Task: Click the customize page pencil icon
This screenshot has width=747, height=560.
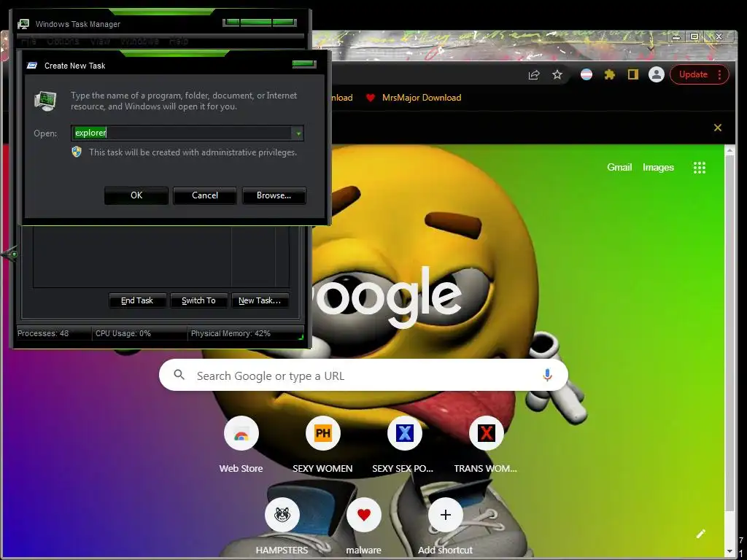Action: coord(701,533)
